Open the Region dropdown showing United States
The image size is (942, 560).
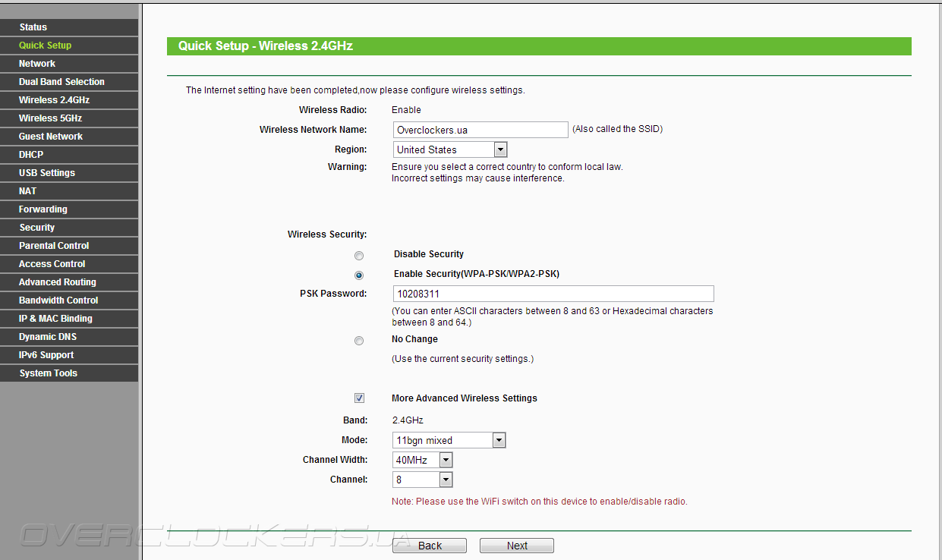coord(450,149)
